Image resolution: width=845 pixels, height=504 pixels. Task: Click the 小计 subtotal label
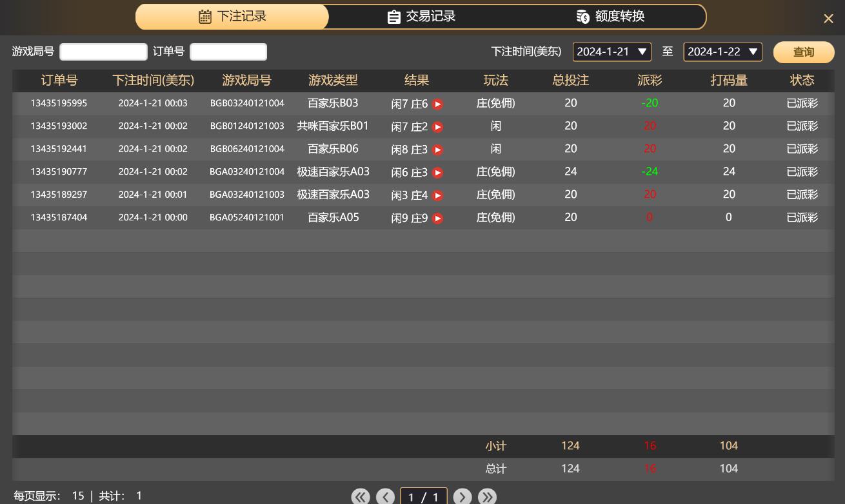(x=495, y=446)
